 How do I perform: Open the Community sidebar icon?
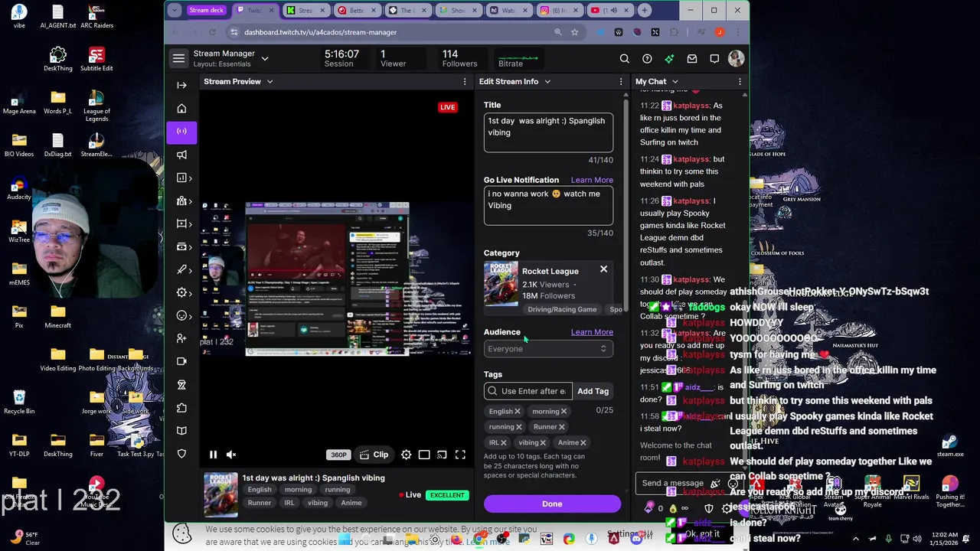click(181, 201)
